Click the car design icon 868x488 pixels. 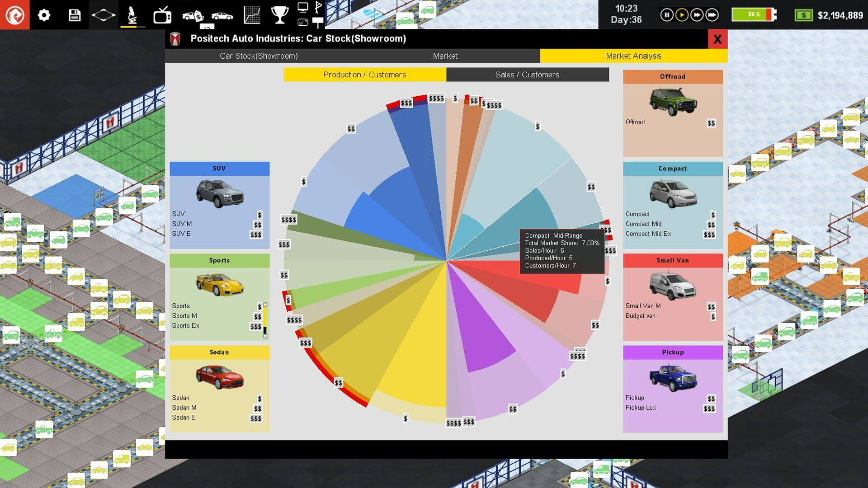(x=222, y=16)
